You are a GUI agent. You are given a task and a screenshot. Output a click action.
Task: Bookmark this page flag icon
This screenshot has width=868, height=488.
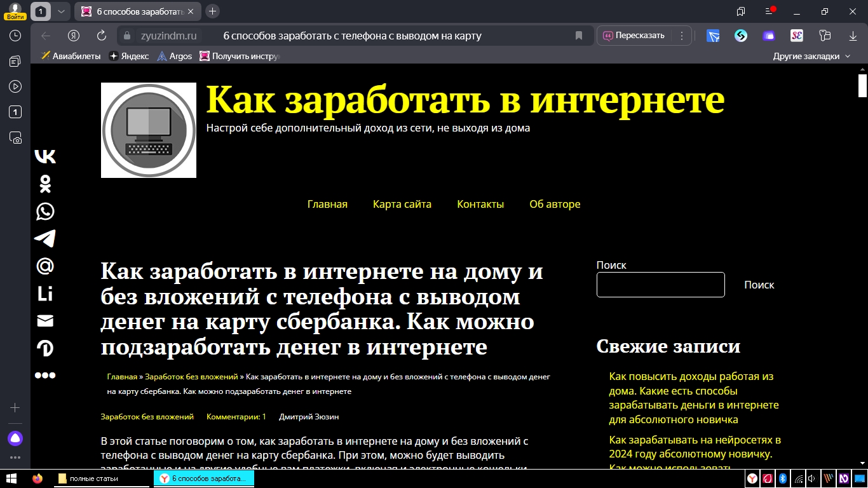coord(579,36)
